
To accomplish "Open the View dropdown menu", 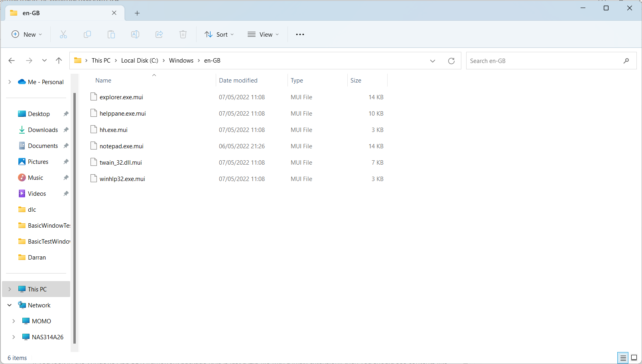I will [263, 34].
